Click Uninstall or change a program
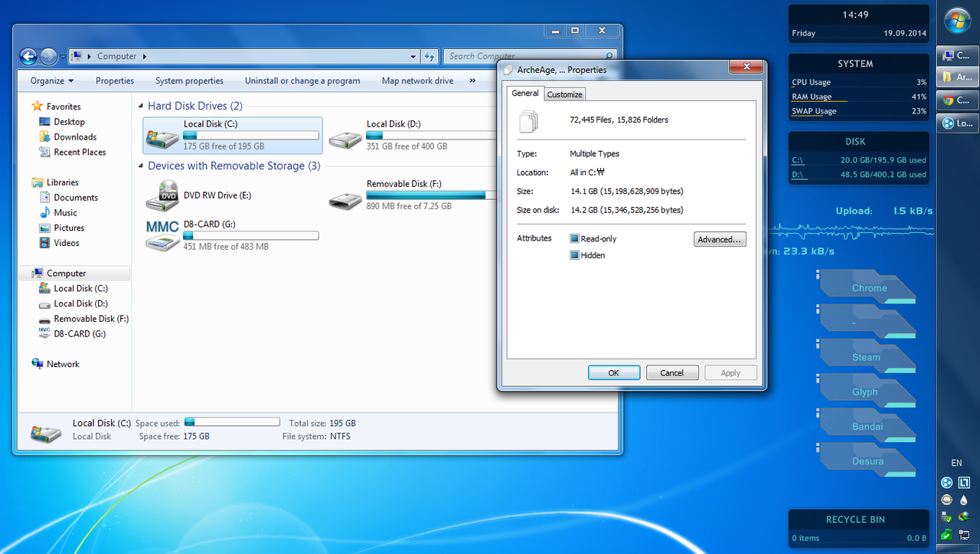The image size is (980, 554). point(302,80)
